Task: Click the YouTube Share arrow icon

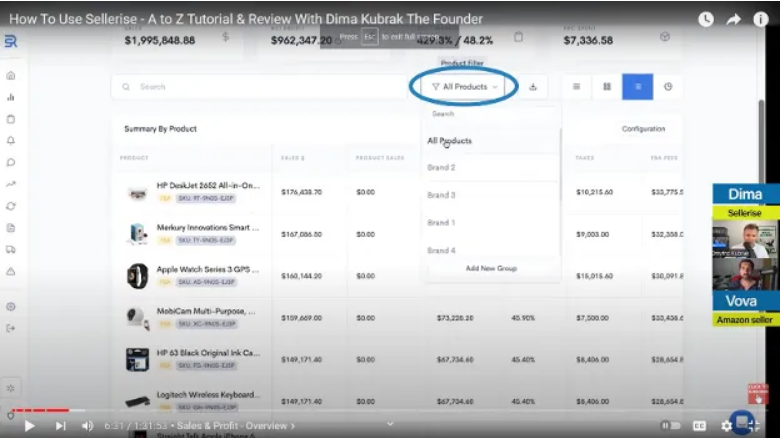Action: click(734, 19)
